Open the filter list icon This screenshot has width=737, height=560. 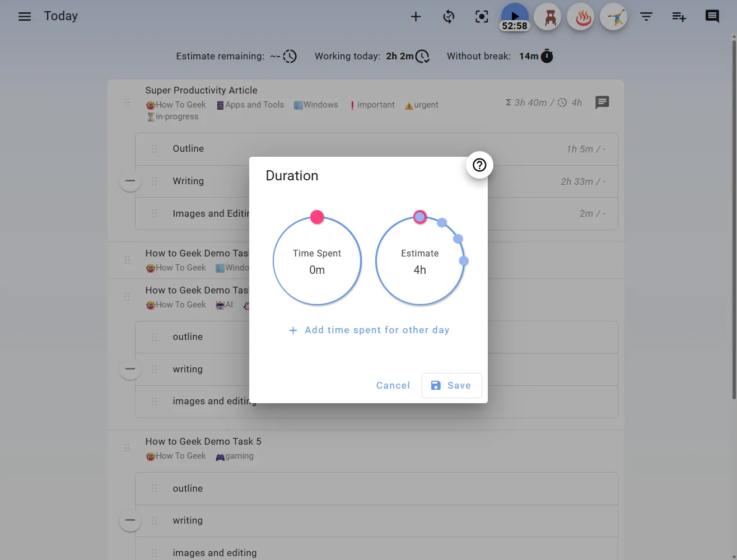click(x=646, y=17)
